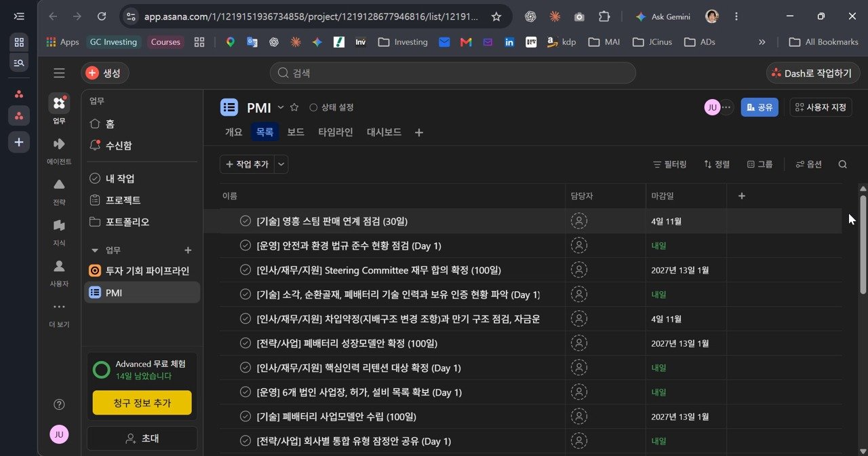Click the 더 보기 dots icon

59,307
